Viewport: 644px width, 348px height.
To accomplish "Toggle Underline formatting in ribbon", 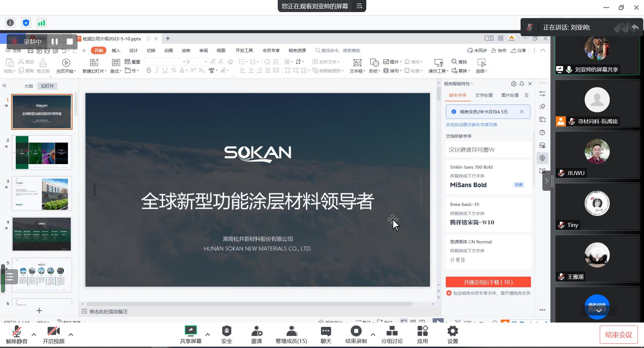I will click(165, 70).
